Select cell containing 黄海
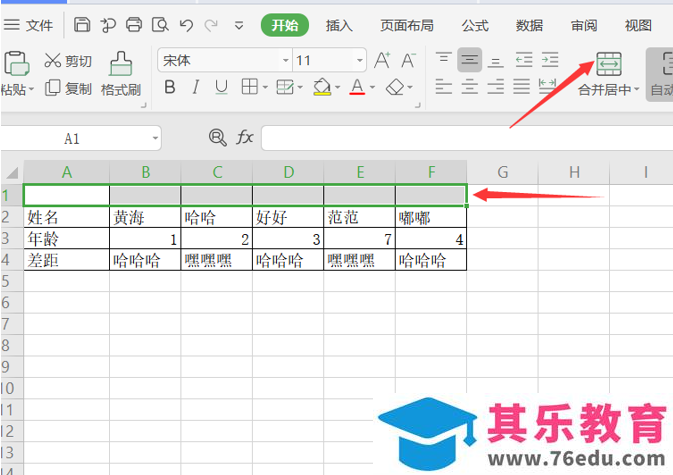This screenshot has height=475, width=673. [145, 218]
